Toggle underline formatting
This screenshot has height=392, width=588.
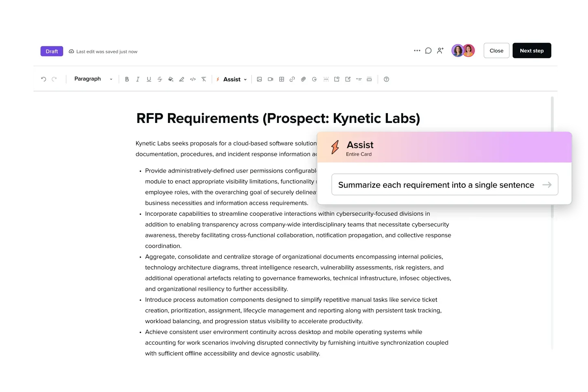tap(149, 79)
